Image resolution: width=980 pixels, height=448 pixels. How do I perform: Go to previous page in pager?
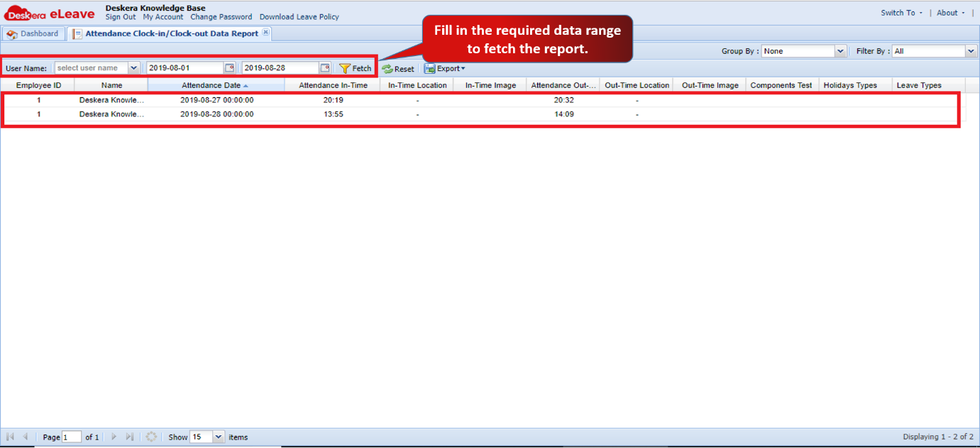point(26,437)
